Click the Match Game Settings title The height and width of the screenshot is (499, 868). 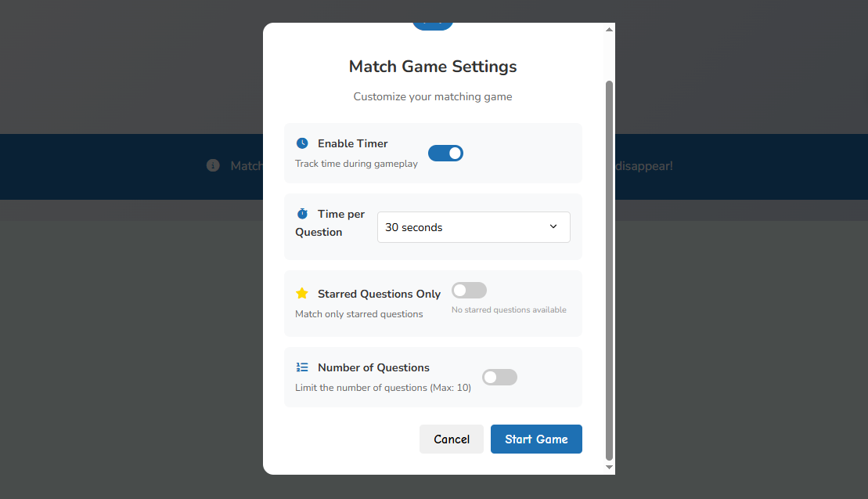point(433,67)
